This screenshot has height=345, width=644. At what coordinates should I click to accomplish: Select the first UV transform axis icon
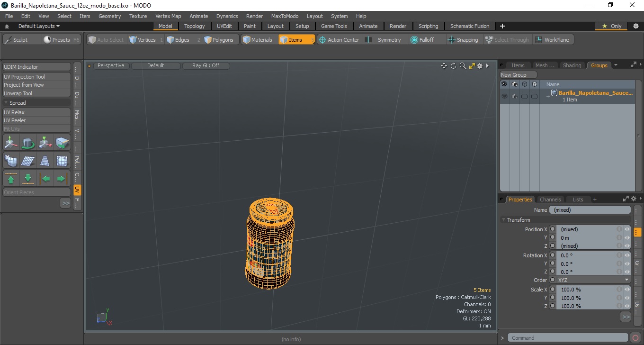pos(11,142)
